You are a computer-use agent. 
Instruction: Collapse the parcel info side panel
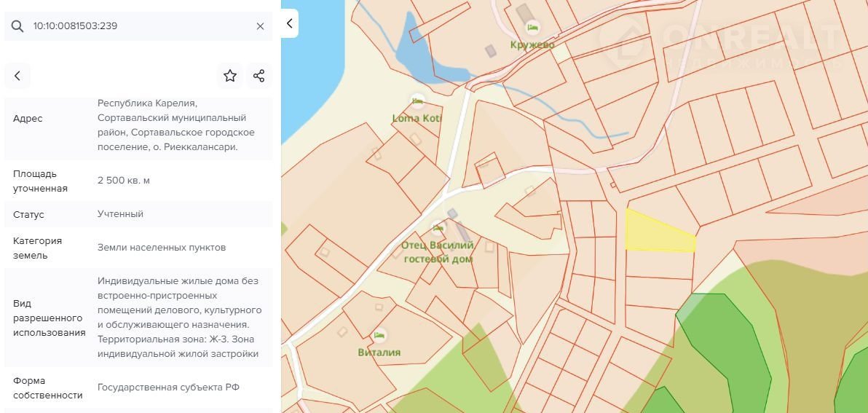(289, 23)
